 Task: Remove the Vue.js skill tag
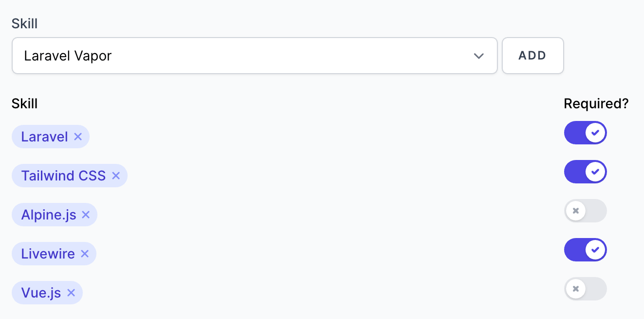[x=71, y=293]
